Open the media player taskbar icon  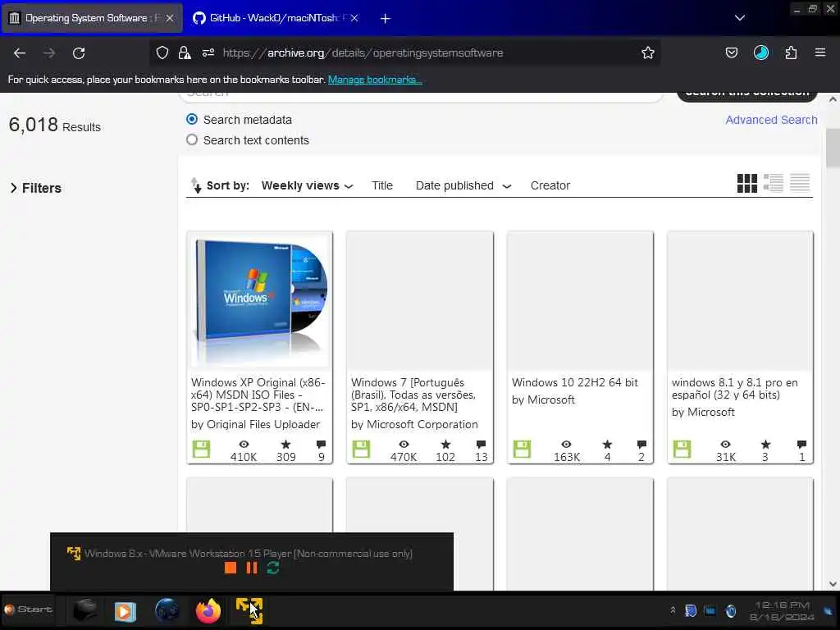coord(126,611)
